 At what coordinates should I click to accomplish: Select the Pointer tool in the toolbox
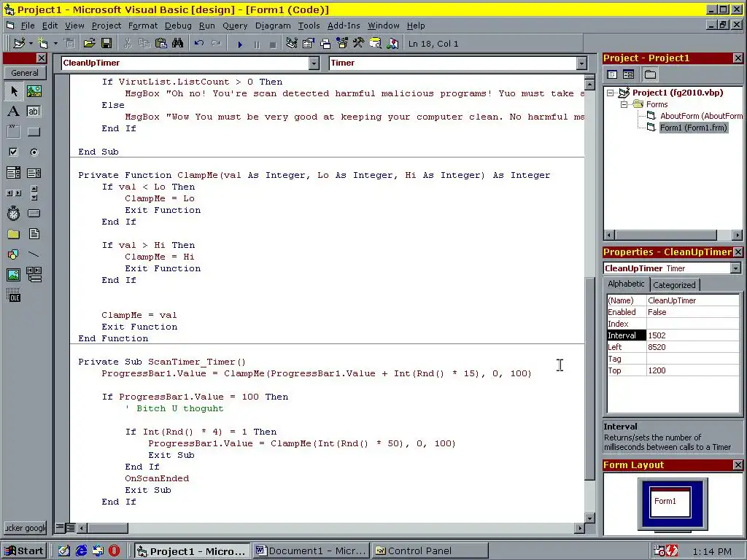click(14, 91)
